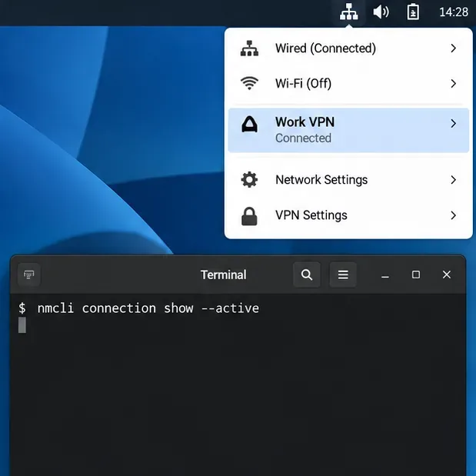Click the Network Settings gear icon
The width and height of the screenshot is (476, 476).
249,180
